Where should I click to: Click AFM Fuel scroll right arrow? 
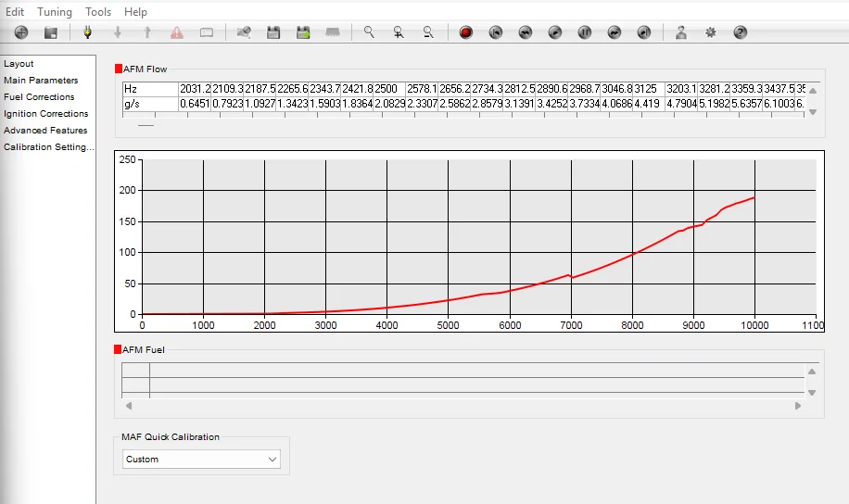[x=798, y=406]
